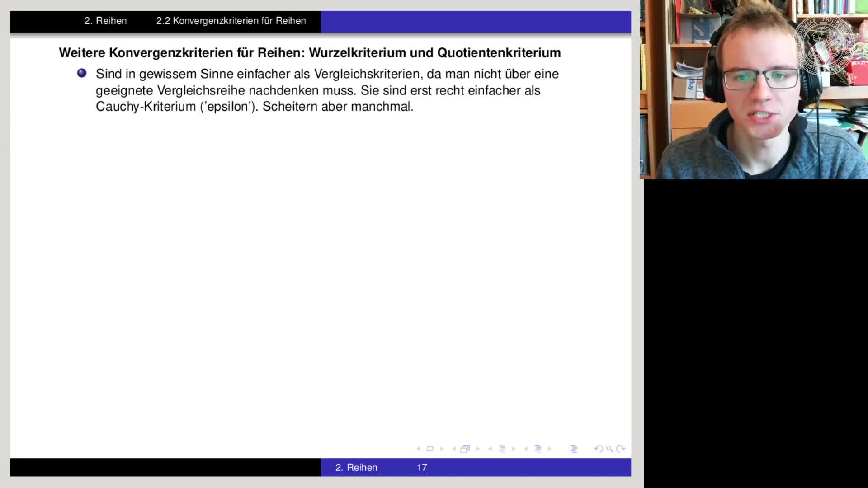Click the page number 17 in the footer
The height and width of the screenshot is (488, 868).
pos(422,468)
